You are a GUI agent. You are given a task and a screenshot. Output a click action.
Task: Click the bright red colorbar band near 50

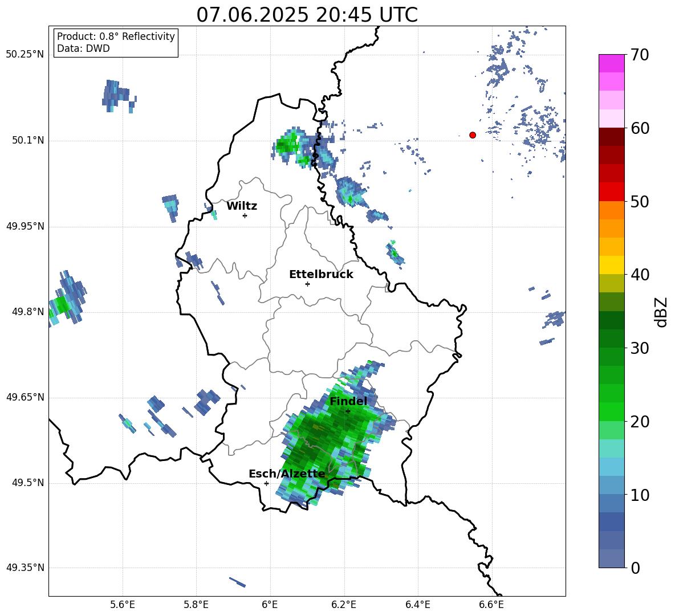(x=611, y=192)
